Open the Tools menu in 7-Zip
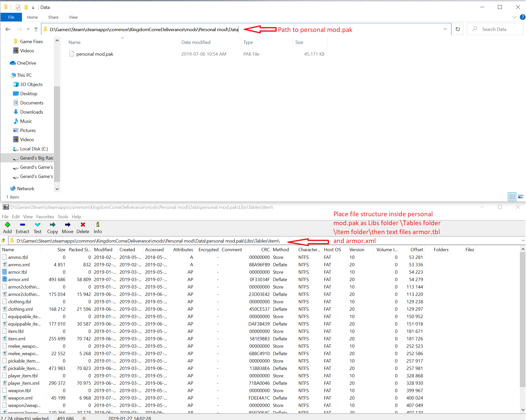 63,217
